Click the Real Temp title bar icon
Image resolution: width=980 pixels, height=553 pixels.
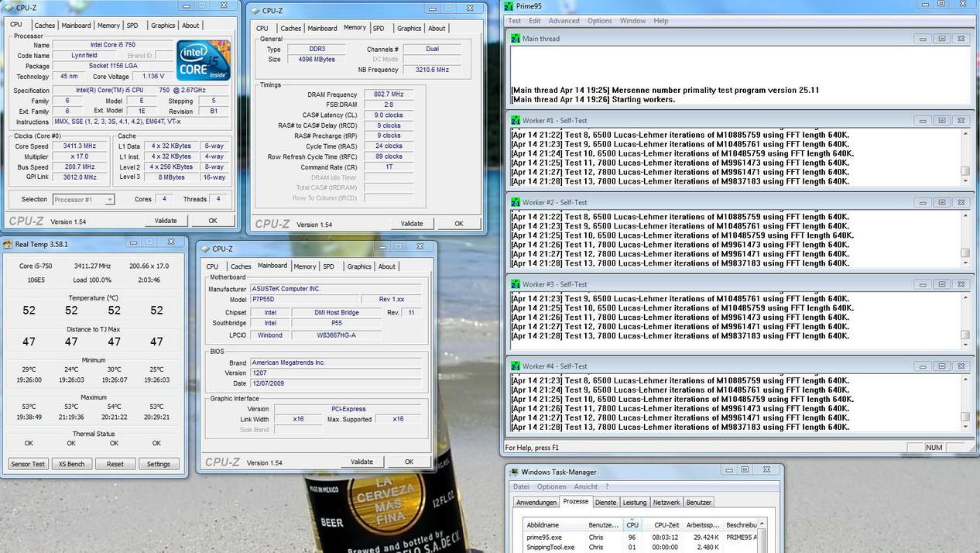point(8,244)
